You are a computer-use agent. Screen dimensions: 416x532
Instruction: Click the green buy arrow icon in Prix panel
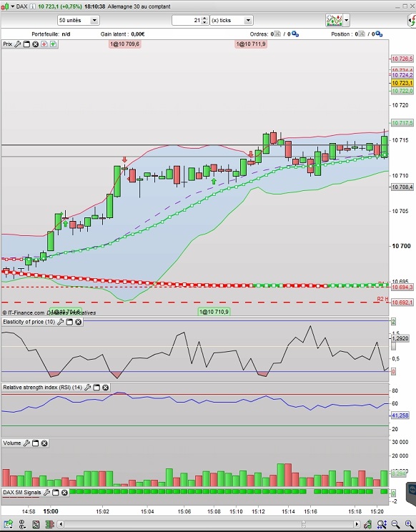coord(53,44)
